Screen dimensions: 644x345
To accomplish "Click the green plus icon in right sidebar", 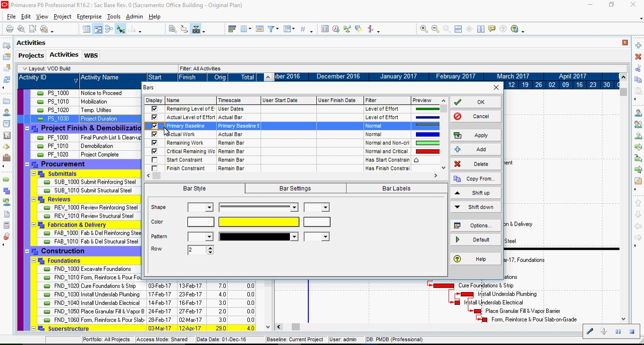I will tap(638, 45).
